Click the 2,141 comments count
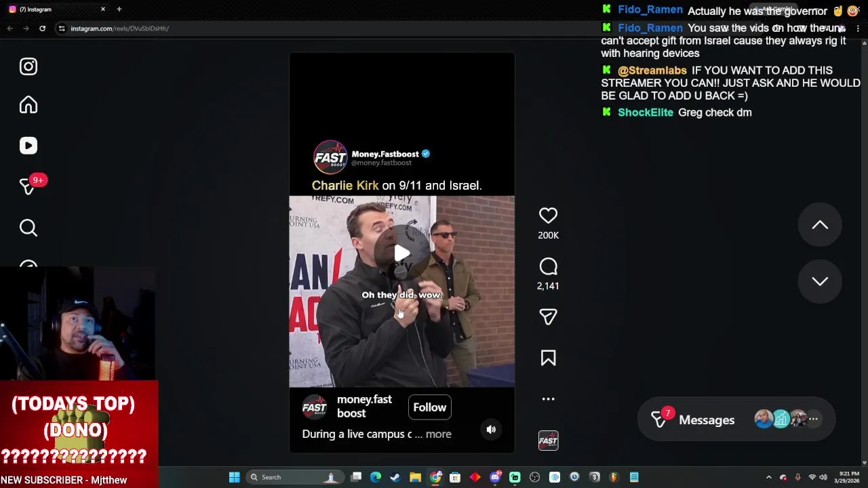This screenshot has height=488, width=868. (x=548, y=286)
